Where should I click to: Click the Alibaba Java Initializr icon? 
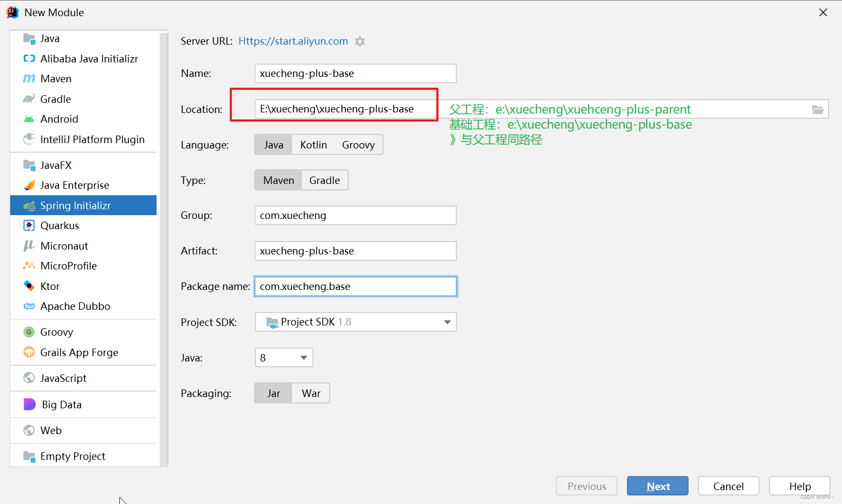[x=29, y=59]
